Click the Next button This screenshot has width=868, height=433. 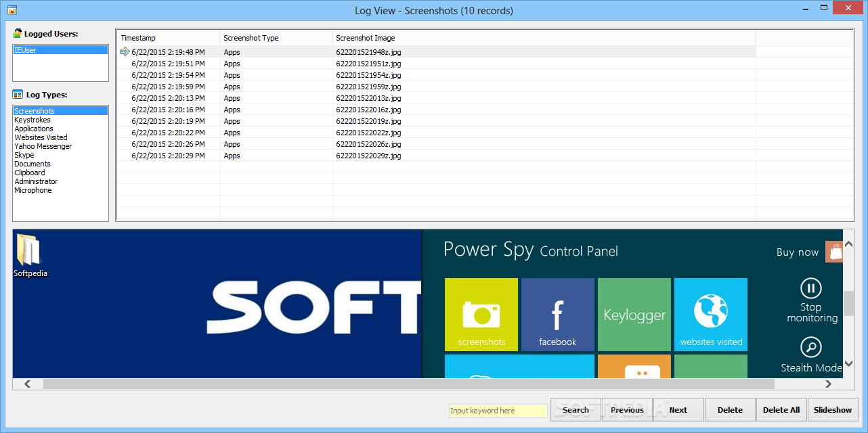pyautogui.click(x=678, y=410)
